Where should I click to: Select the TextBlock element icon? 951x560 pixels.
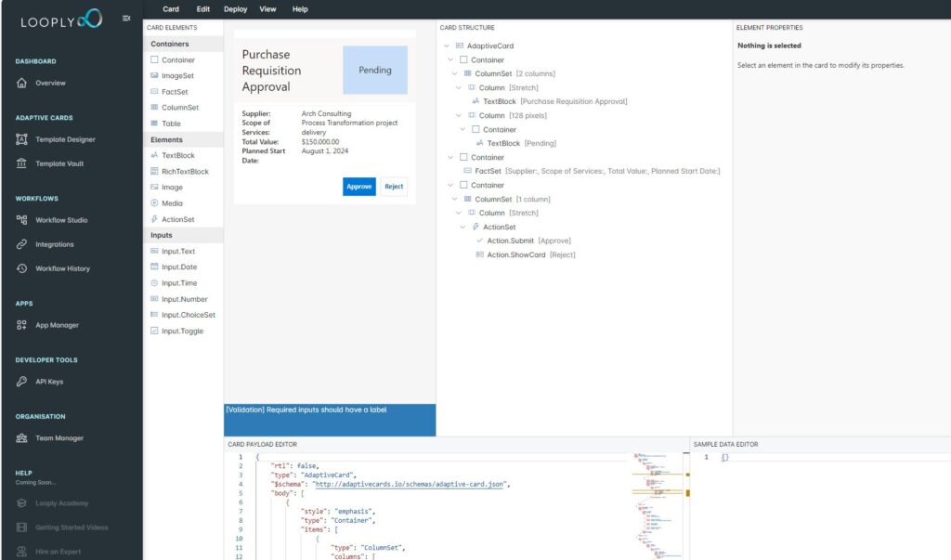point(153,154)
